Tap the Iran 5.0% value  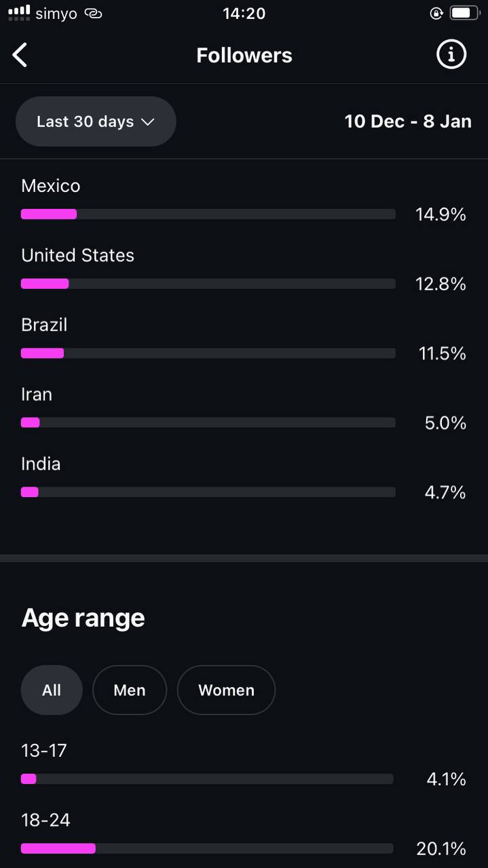[x=445, y=423]
